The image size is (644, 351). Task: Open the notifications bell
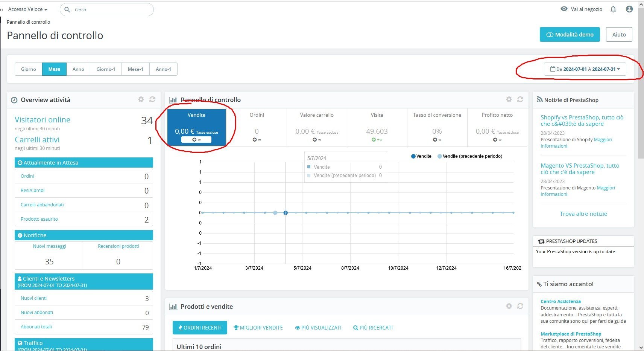[613, 9]
